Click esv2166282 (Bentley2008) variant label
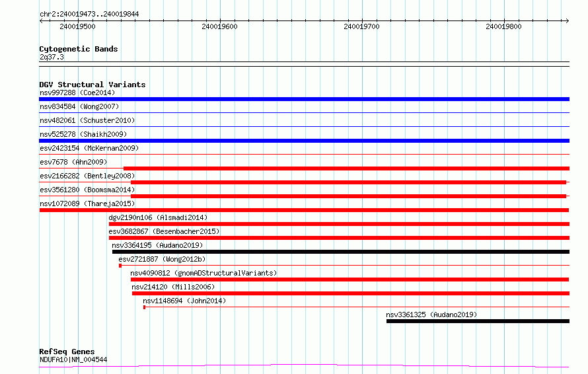This screenshot has width=588, height=374. [87, 176]
